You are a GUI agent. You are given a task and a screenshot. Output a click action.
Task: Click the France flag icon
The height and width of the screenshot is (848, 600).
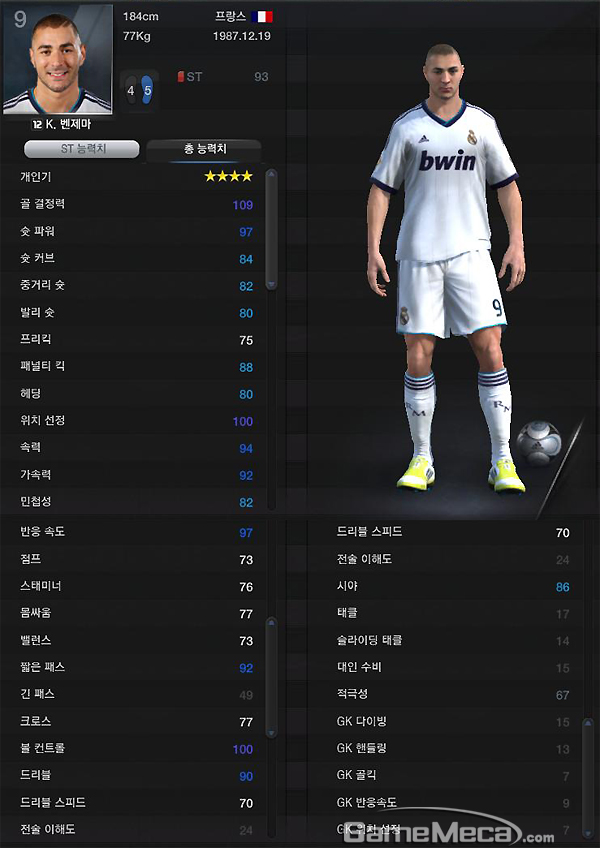point(262,17)
